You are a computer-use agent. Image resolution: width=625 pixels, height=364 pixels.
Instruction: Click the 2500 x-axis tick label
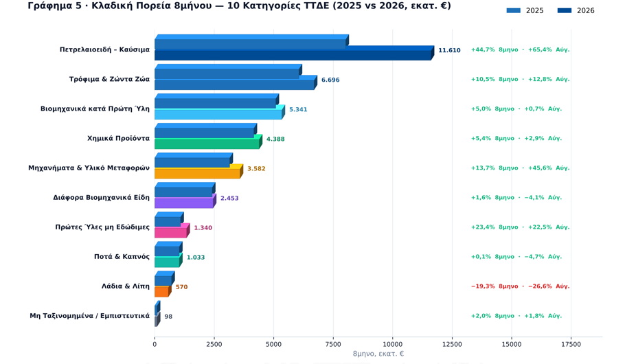point(214,345)
